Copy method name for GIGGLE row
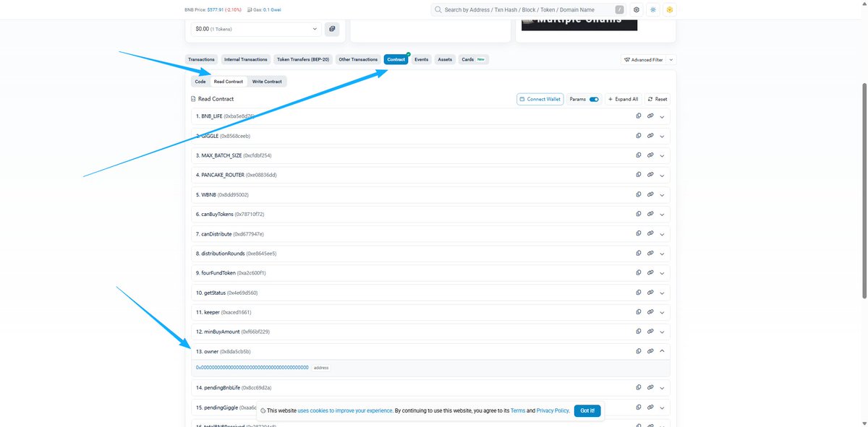 [x=638, y=135]
